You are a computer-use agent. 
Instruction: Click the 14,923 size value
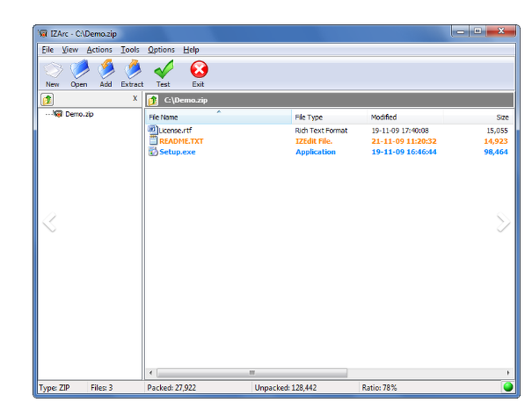496,141
